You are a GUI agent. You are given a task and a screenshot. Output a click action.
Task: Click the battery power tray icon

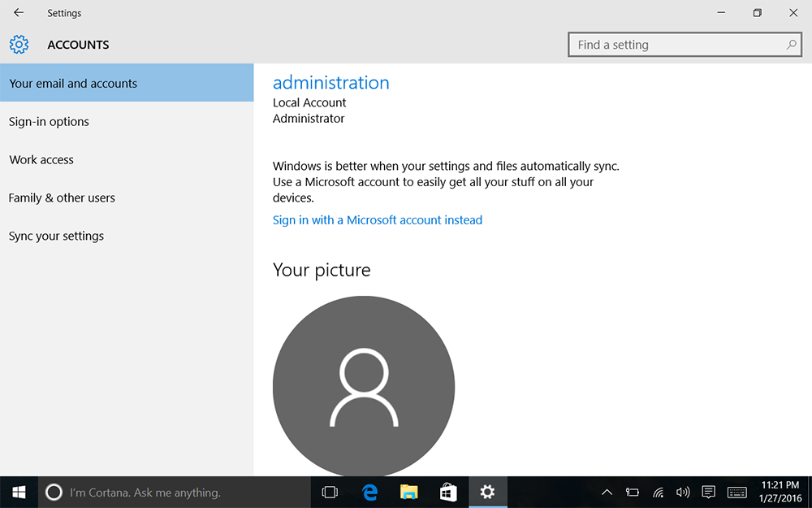pos(633,492)
